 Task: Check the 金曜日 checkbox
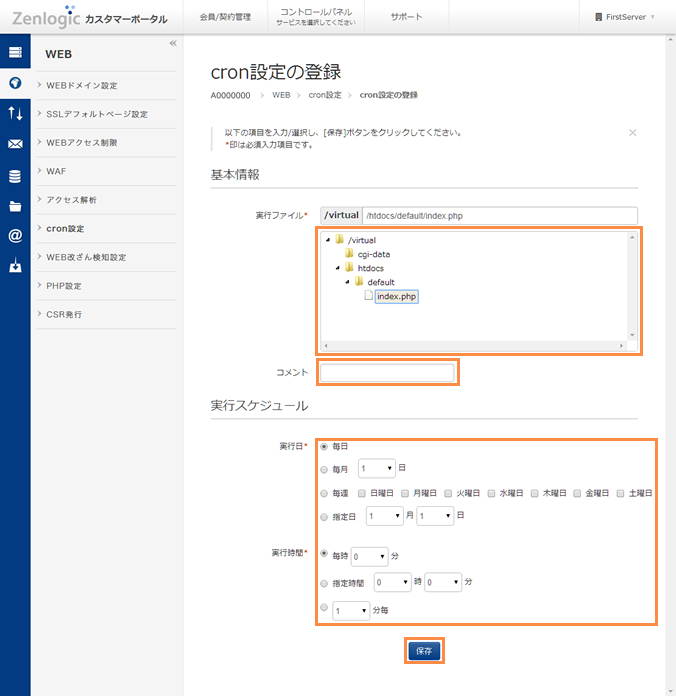577,494
